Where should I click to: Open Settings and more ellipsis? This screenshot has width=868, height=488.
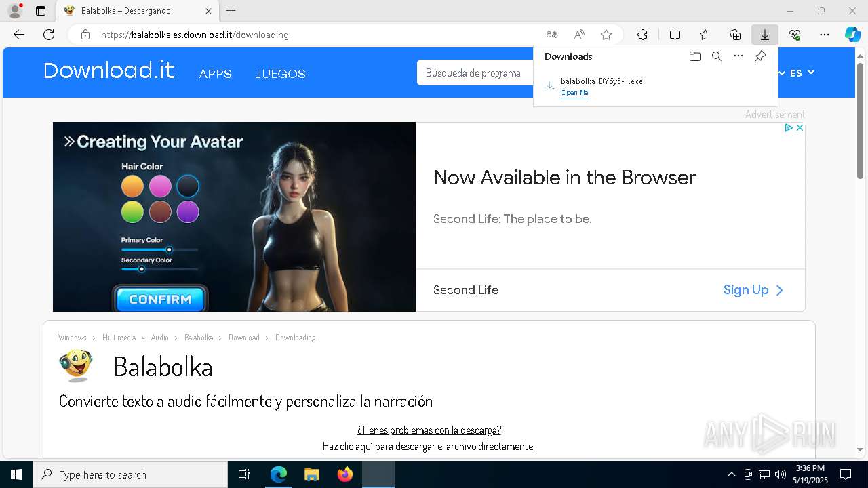click(825, 35)
